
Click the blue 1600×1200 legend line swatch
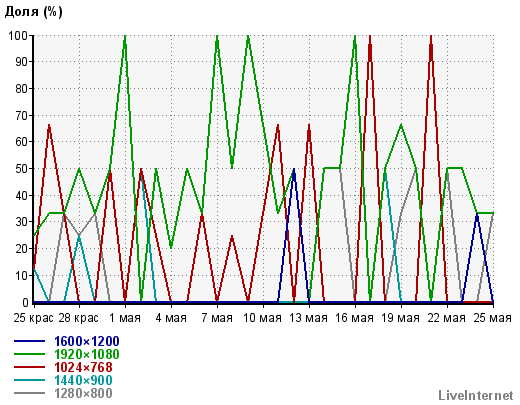pyautogui.click(x=29, y=341)
